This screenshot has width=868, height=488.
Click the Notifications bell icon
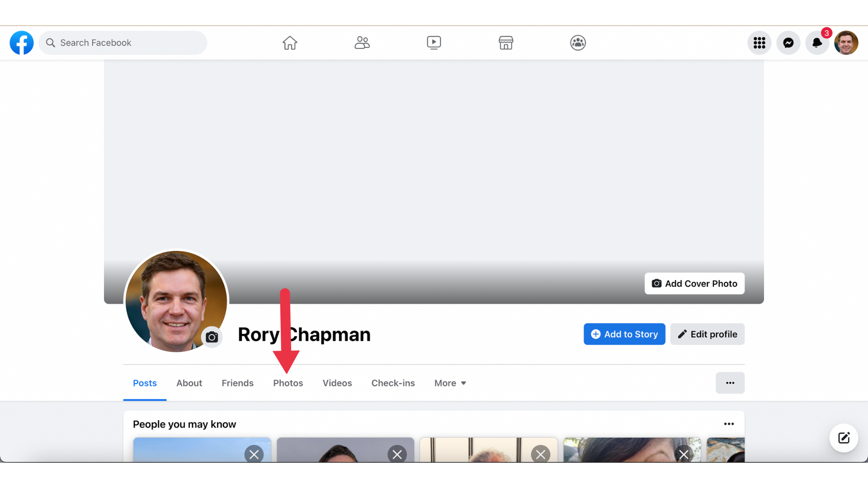(x=817, y=42)
